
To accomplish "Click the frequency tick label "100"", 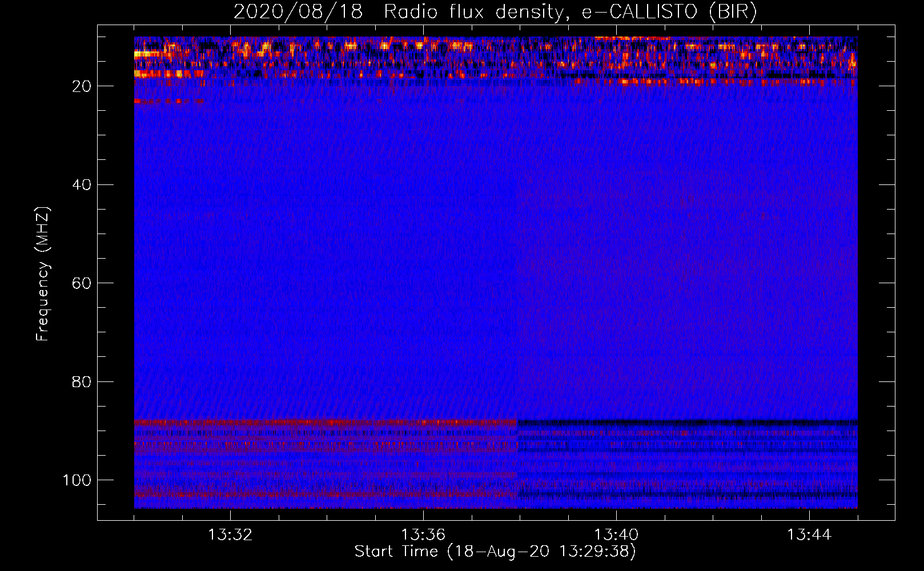I will [77, 480].
